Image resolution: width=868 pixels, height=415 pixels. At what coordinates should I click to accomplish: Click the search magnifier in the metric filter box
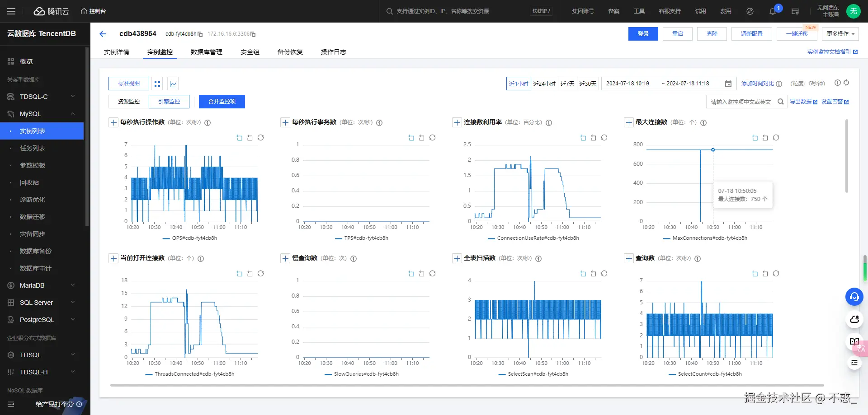click(780, 102)
